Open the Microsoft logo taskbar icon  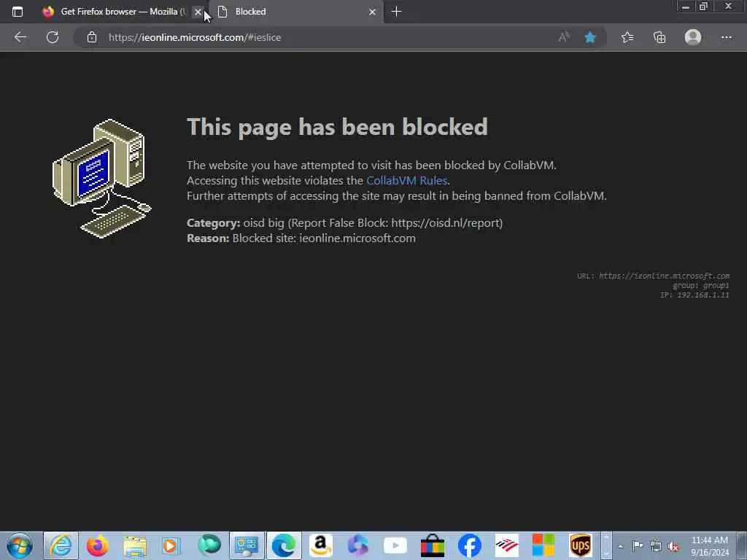(543, 545)
